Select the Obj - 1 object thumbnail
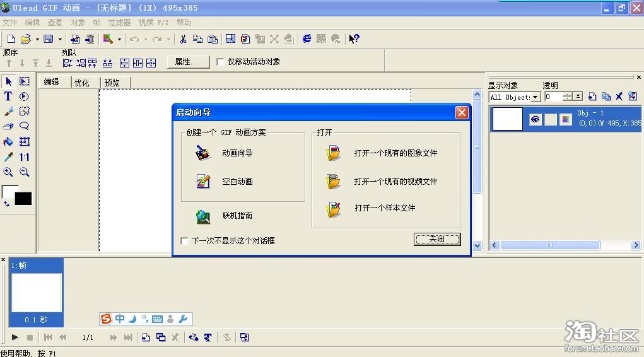The width and height of the screenshot is (644, 357). [x=508, y=119]
